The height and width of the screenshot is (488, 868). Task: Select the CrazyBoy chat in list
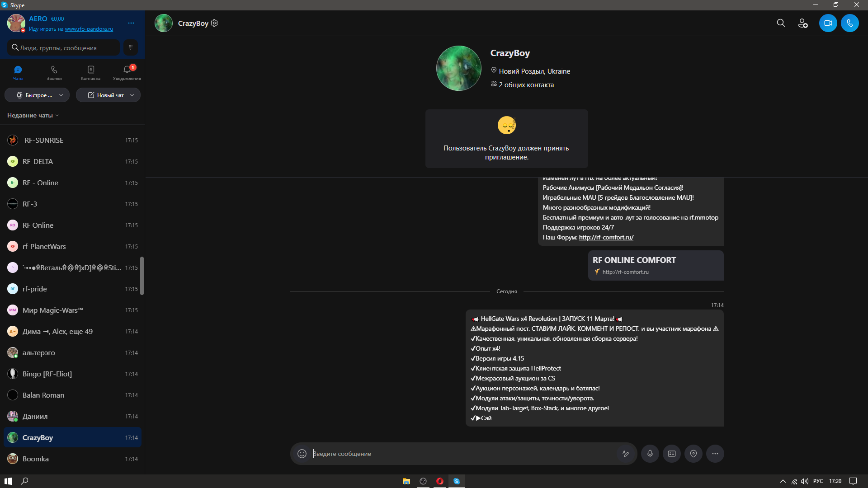pyautogui.click(x=72, y=437)
